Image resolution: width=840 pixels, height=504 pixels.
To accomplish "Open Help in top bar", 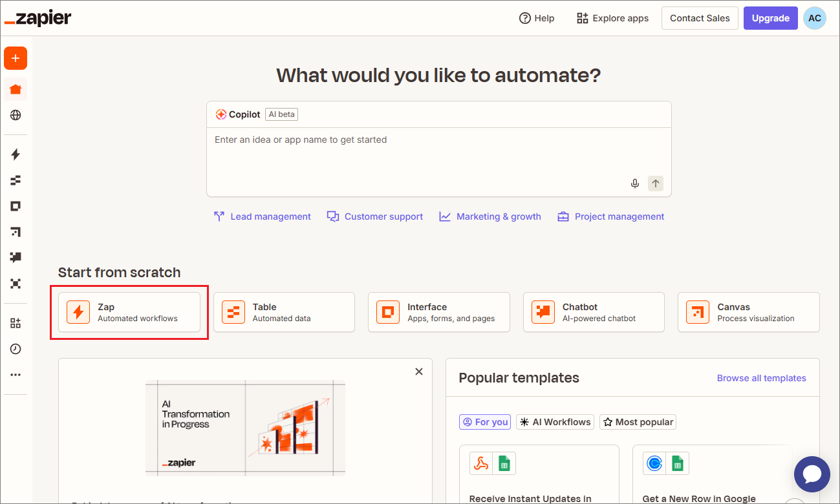I will pos(537,18).
